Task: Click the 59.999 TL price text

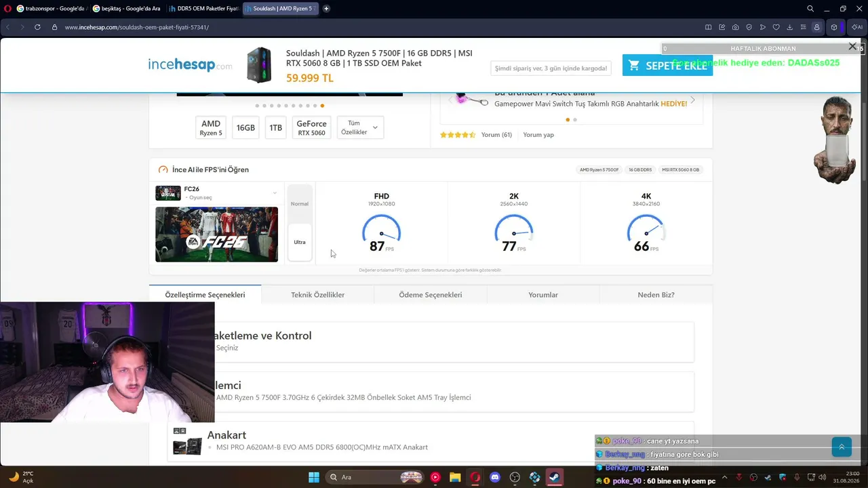Action: tap(310, 78)
